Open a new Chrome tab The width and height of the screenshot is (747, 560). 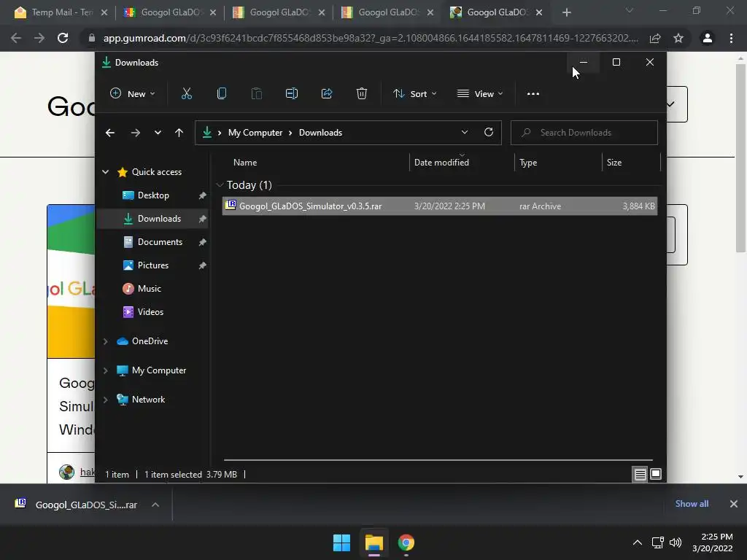[566, 12]
